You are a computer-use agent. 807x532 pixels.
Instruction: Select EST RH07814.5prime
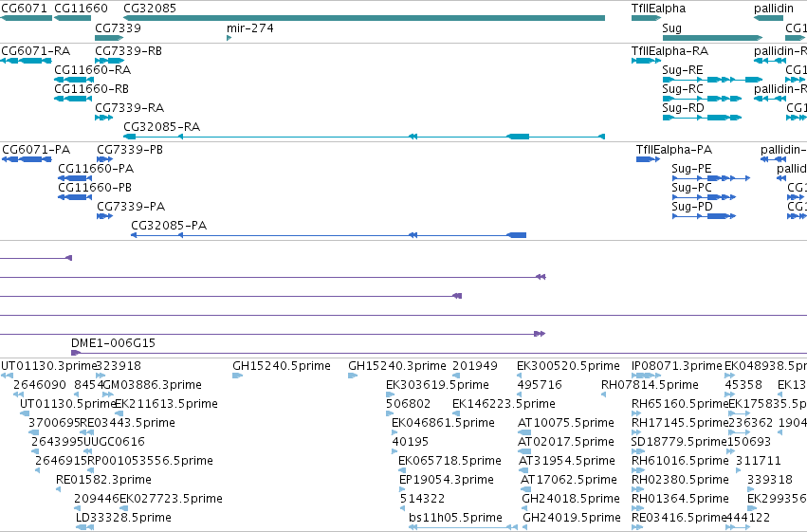point(650,385)
